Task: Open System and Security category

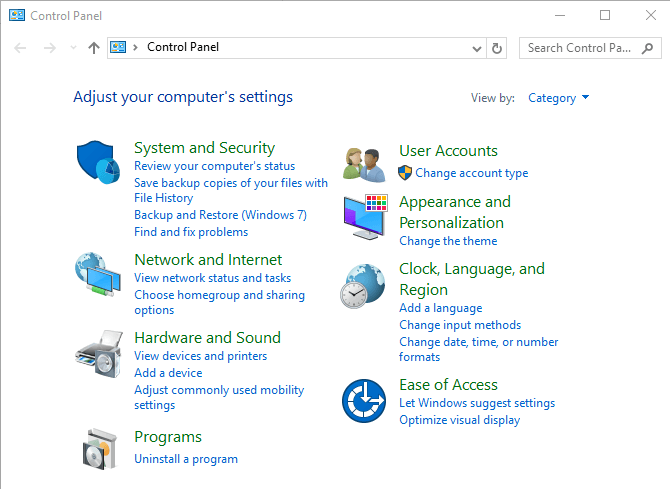Action: 204,147
